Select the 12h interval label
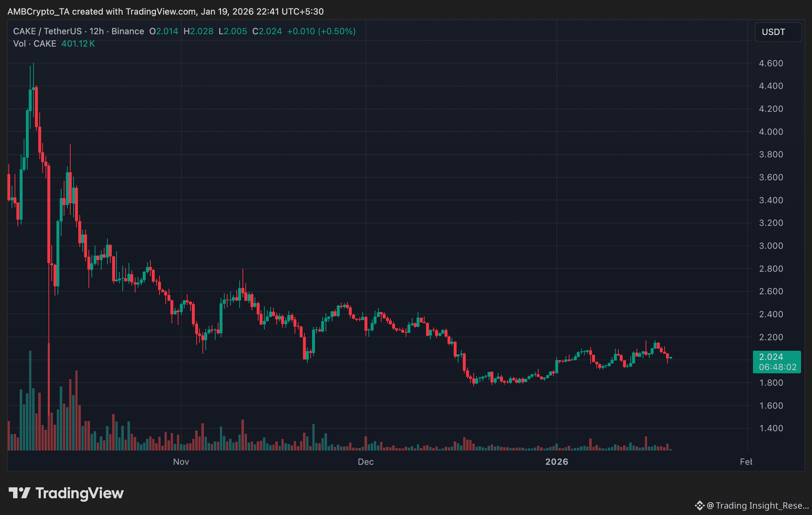This screenshot has width=812, height=515. 96,31
